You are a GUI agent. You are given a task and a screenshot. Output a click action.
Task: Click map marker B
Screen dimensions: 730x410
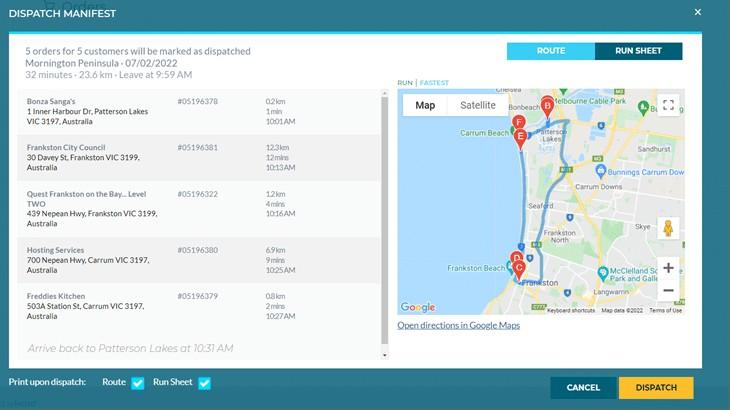(548, 107)
